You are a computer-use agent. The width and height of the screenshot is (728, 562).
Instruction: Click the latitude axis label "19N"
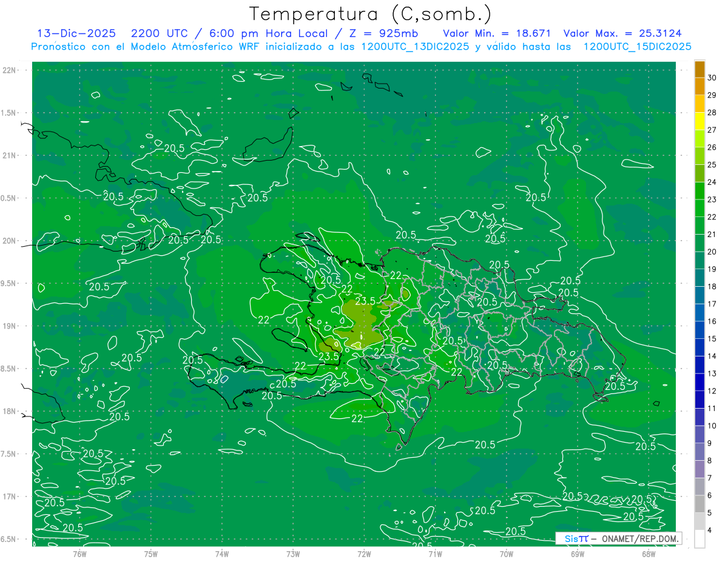(10, 326)
